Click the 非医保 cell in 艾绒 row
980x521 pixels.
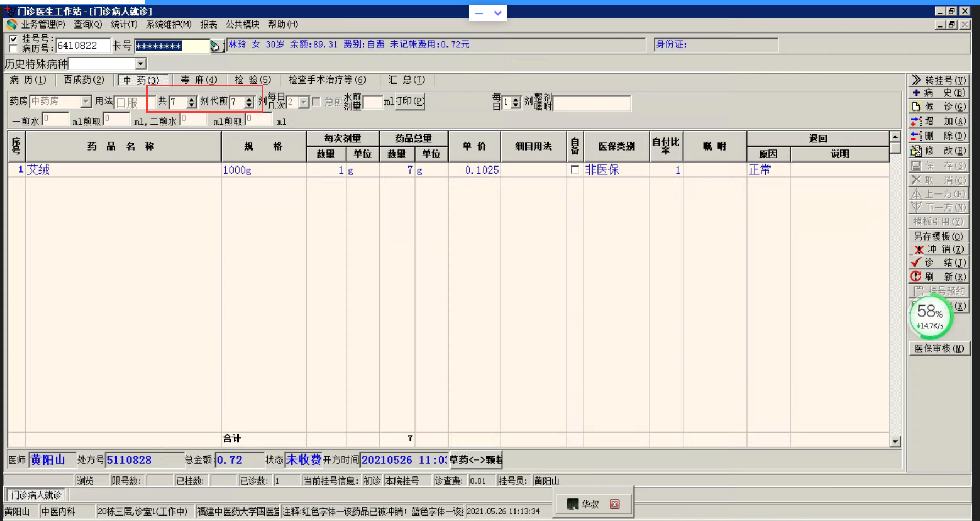(616, 170)
